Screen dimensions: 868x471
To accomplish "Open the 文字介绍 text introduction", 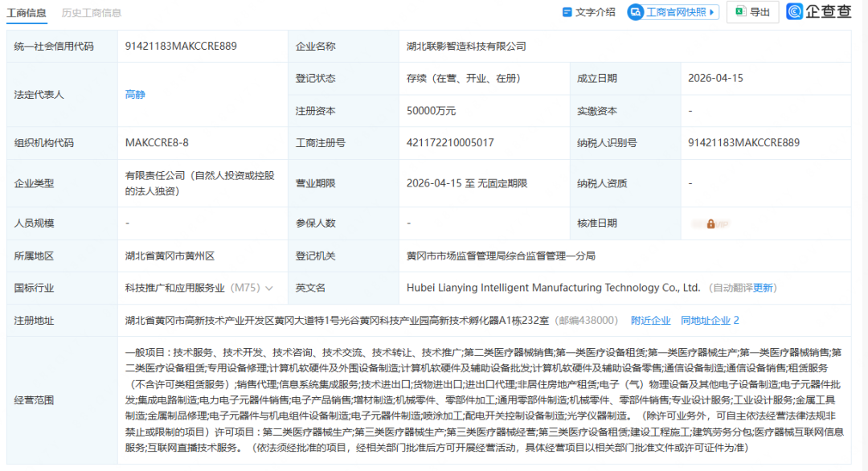I will (x=596, y=12).
